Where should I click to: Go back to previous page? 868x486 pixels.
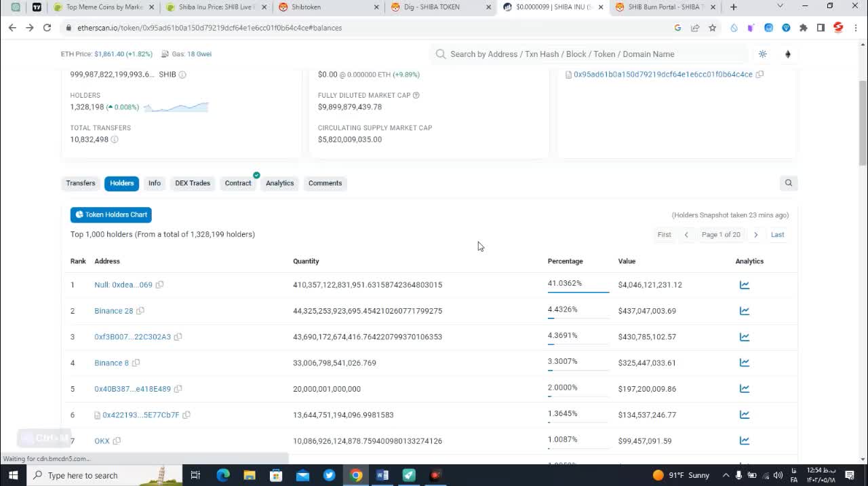pos(12,28)
